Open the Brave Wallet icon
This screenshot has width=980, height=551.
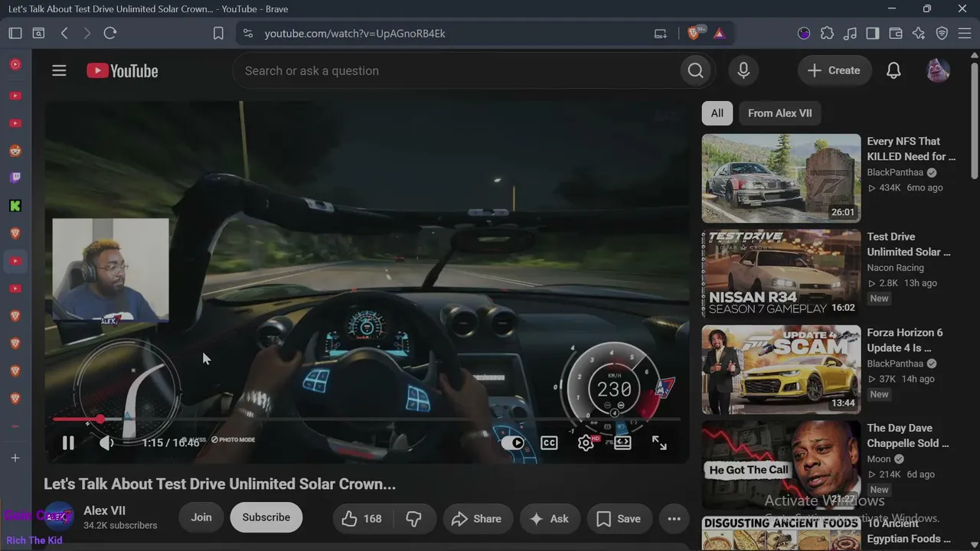(x=896, y=33)
